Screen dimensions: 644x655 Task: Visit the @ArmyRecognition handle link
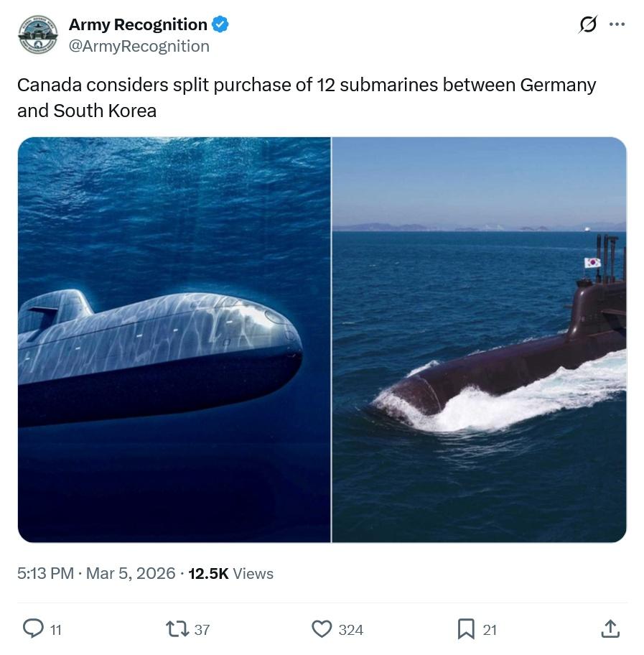click(x=139, y=46)
